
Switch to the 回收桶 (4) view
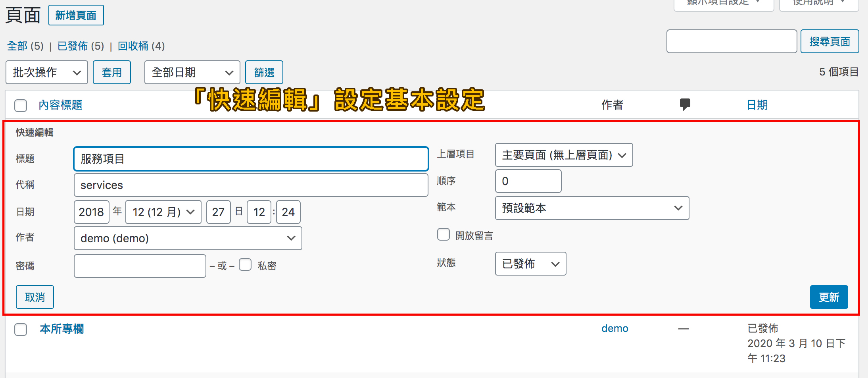pyautogui.click(x=134, y=46)
